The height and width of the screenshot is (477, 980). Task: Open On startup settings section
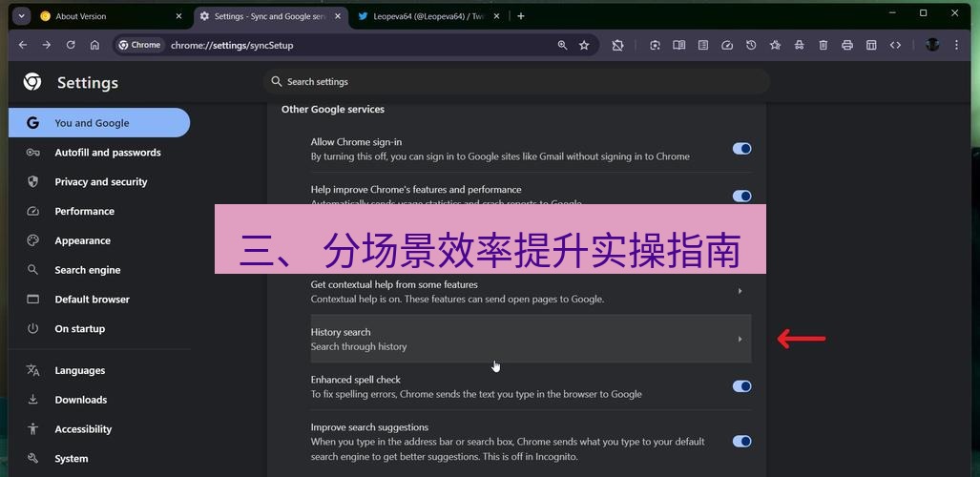98,329
